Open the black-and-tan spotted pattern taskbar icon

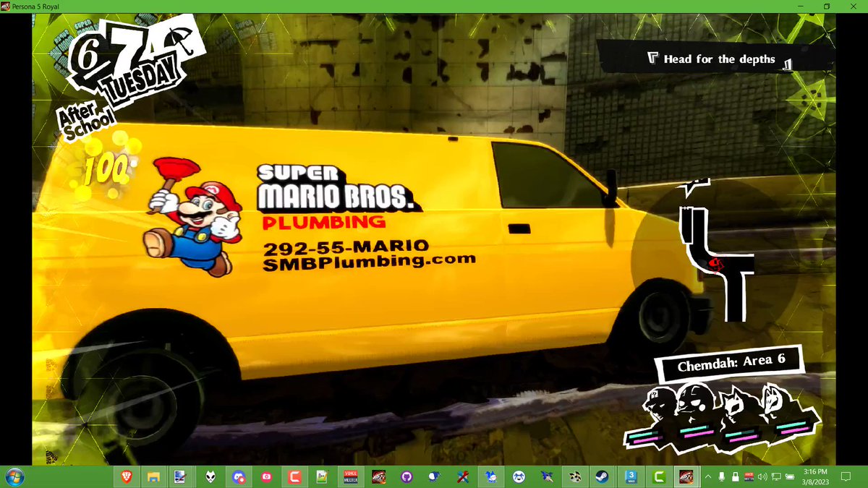[x=574, y=477]
